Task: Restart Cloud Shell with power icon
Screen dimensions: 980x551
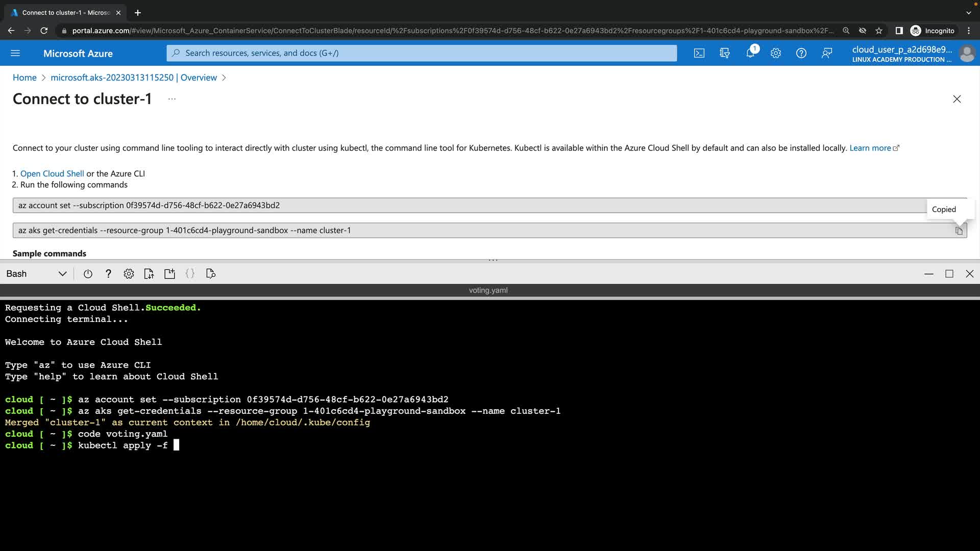Action: pyautogui.click(x=88, y=274)
